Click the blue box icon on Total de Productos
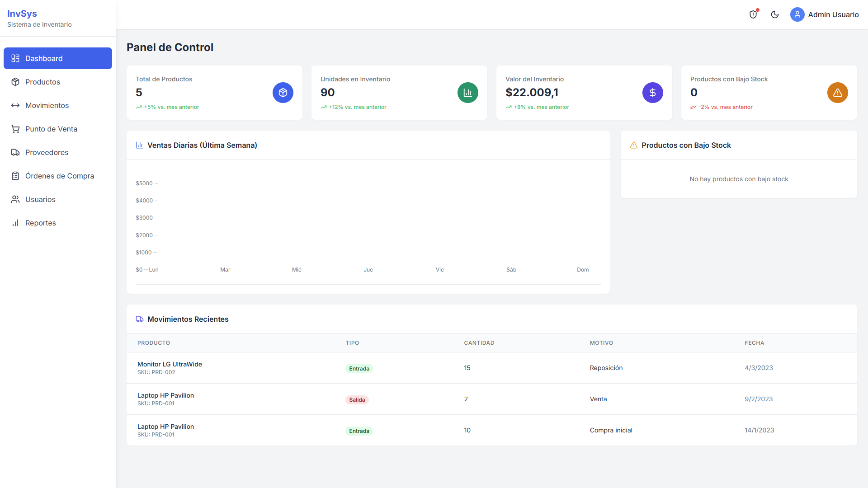Viewport: 868px width, 488px height. coord(283,93)
